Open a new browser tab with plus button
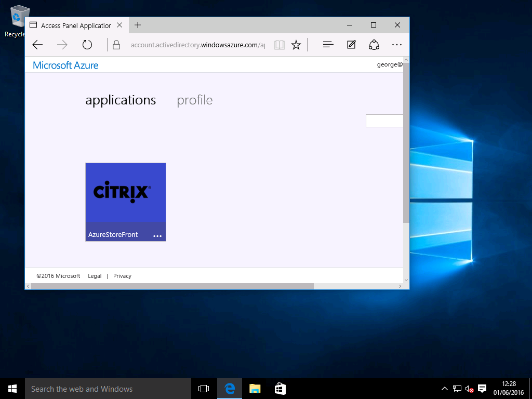The image size is (532, 399). (138, 25)
